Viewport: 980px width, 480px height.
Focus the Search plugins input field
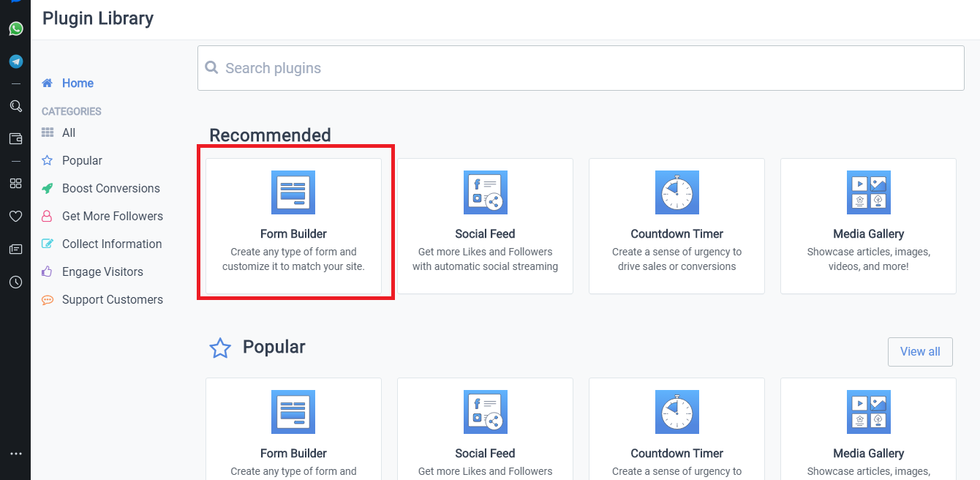[x=581, y=68]
